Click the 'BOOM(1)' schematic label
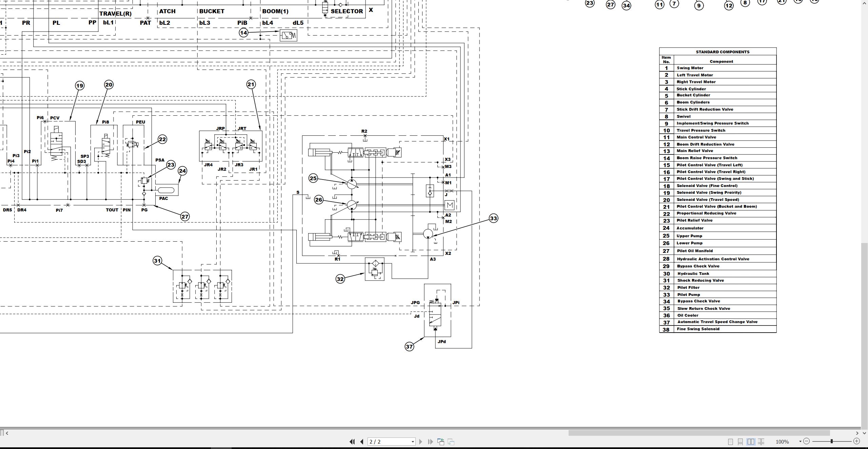The width and height of the screenshot is (868, 449). tap(275, 11)
